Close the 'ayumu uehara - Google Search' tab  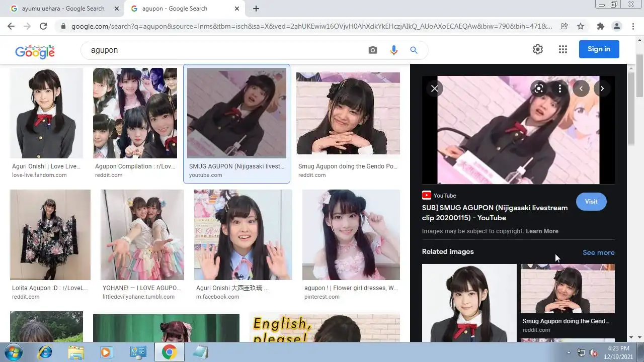(x=117, y=9)
